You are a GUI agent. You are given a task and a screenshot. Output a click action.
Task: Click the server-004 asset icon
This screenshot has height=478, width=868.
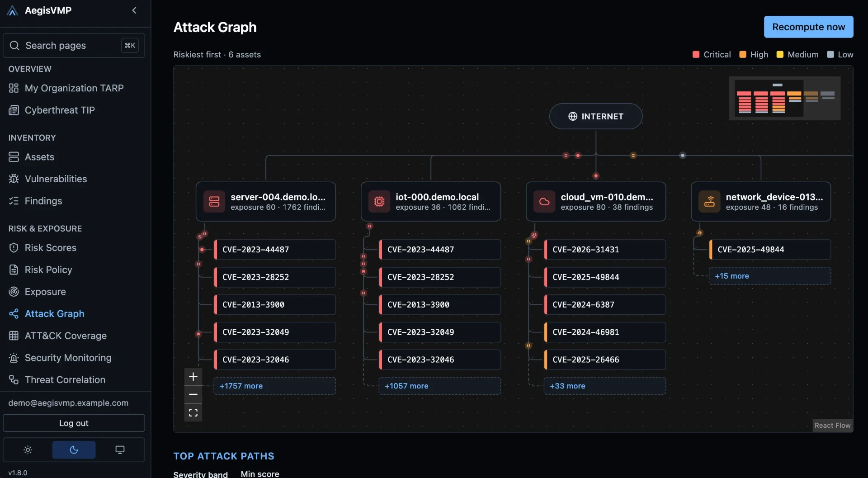pyautogui.click(x=214, y=202)
